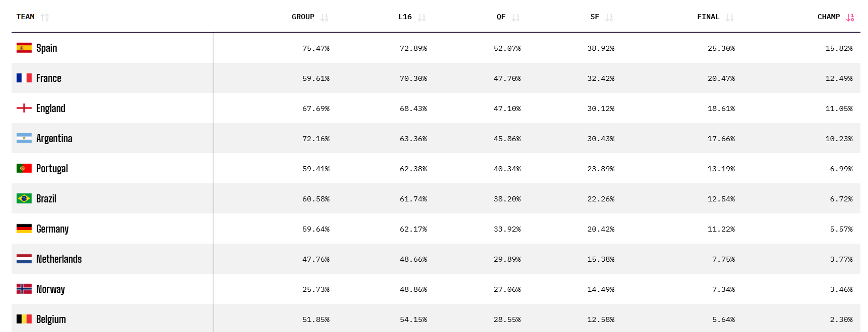868x332 pixels.
Task: Click the CHAMP column header label
Action: [x=828, y=17]
